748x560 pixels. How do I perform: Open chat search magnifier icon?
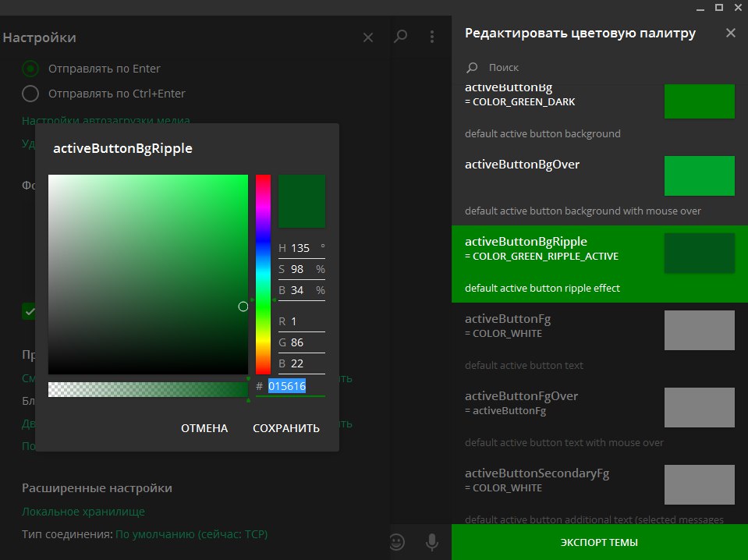point(400,36)
